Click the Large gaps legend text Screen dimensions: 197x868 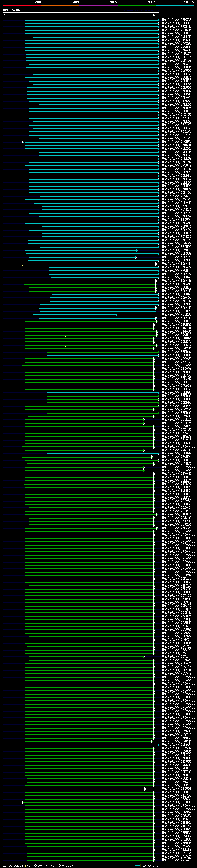click(37, 866)
